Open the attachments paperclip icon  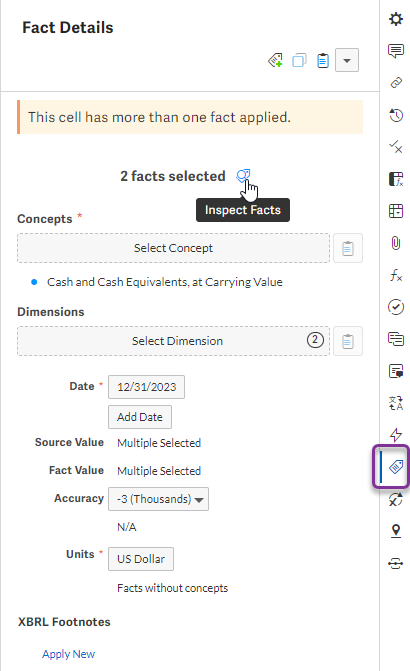[x=396, y=243]
